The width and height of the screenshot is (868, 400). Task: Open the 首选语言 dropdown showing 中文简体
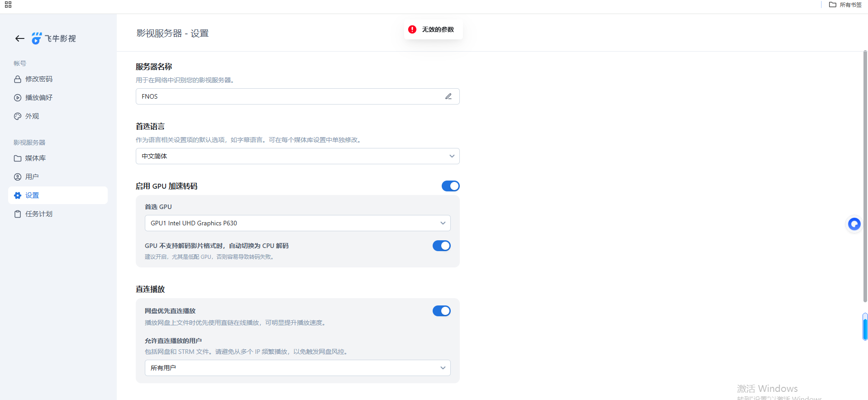point(298,156)
